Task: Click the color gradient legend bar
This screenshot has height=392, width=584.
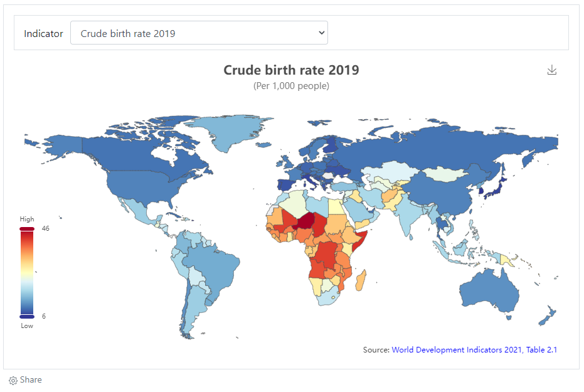Action: (x=27, y=272)
